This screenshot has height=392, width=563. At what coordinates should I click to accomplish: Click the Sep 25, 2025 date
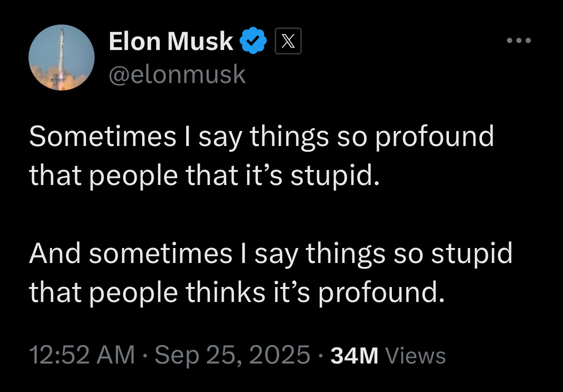pos(232,355)
